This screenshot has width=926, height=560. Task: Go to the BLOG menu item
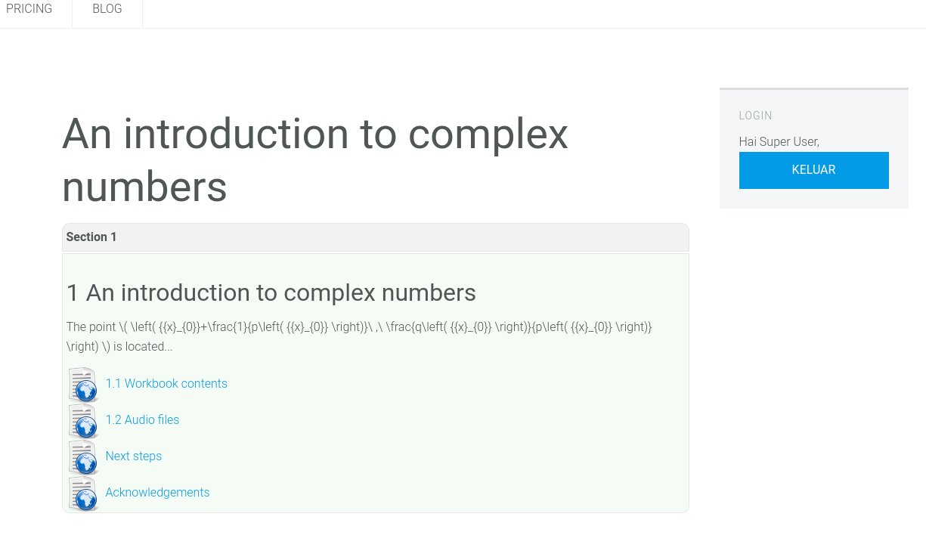point(107,9)
